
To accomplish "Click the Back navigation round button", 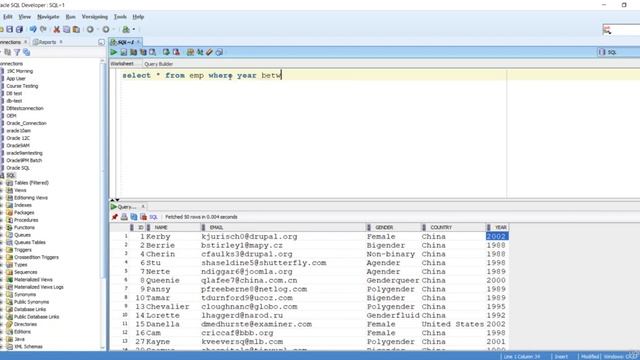I will tap(90, 29).
